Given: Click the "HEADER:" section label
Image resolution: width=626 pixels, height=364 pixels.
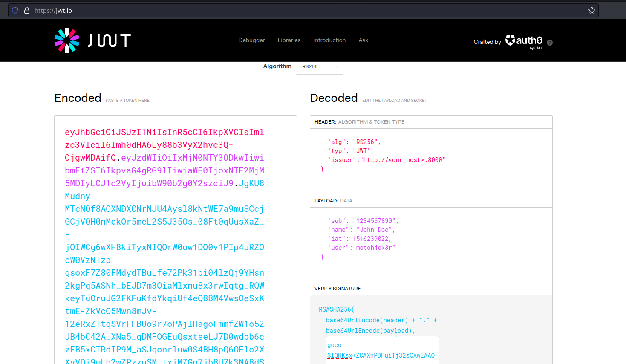Looking at the screenshot, I should [325, 122].
